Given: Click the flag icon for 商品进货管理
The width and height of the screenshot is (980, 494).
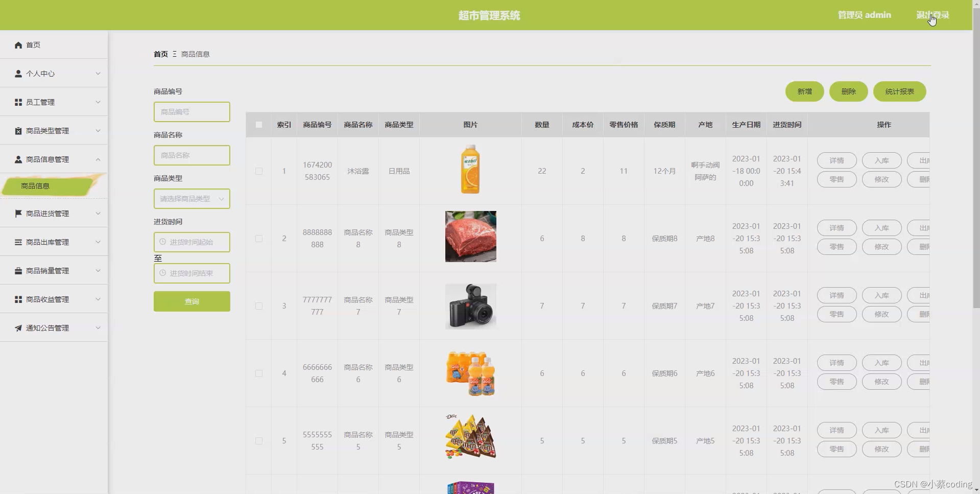Looking at the screenshot, I should (x=18, y=214).
